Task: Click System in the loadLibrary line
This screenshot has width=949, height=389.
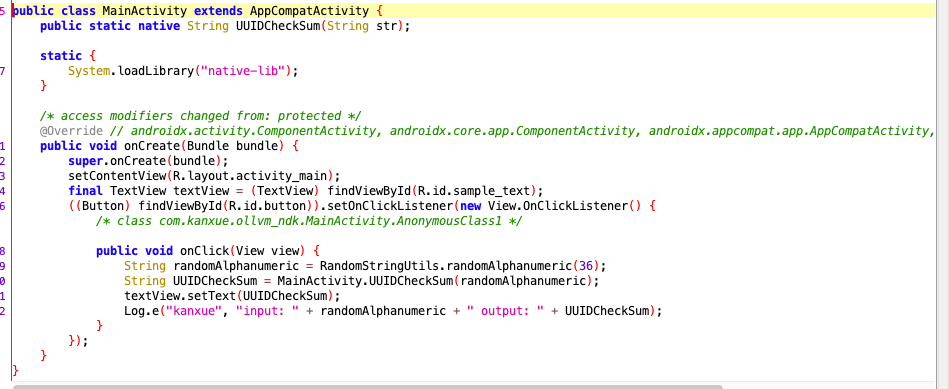Action: (x=89, y=71)
